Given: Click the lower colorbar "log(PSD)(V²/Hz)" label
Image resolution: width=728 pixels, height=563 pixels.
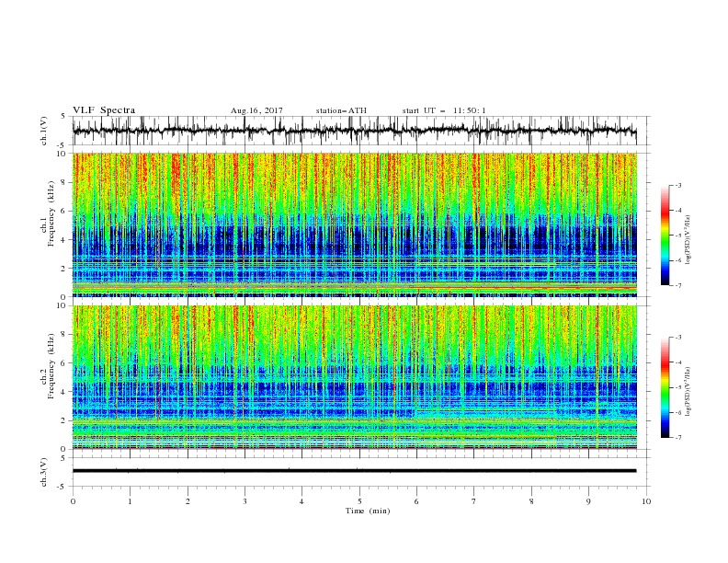Looking at the screenshot, I should [688, 391].
